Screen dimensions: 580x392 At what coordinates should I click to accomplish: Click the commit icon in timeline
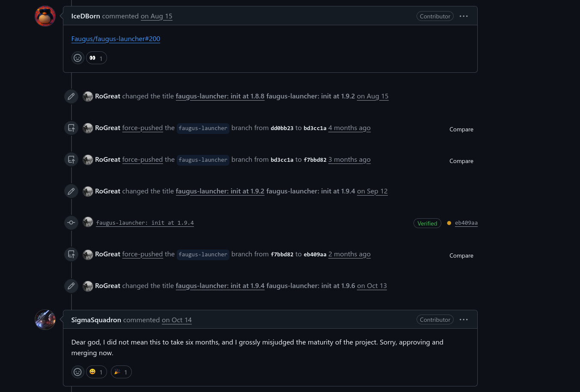tap(71, 223)
